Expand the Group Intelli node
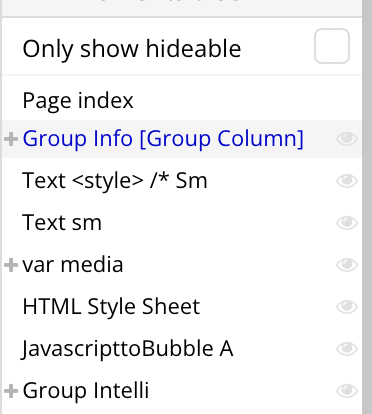Viewport: 372px width, 414px height. click(x=11, y=391)
